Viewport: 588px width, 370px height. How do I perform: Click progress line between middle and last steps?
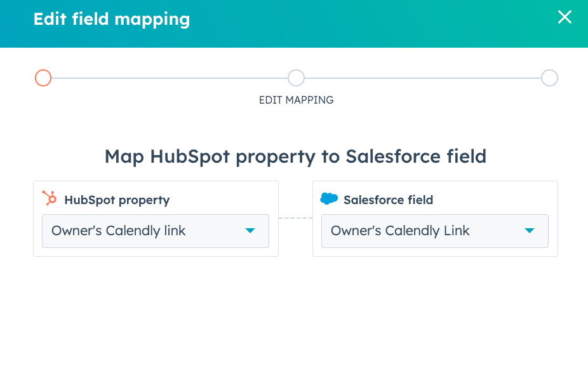422,78
